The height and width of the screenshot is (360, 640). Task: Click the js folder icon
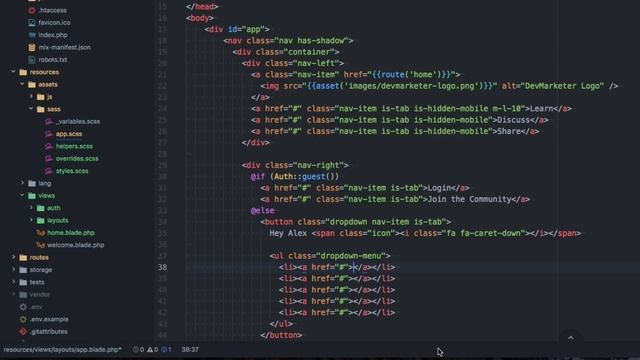[40, 97]
